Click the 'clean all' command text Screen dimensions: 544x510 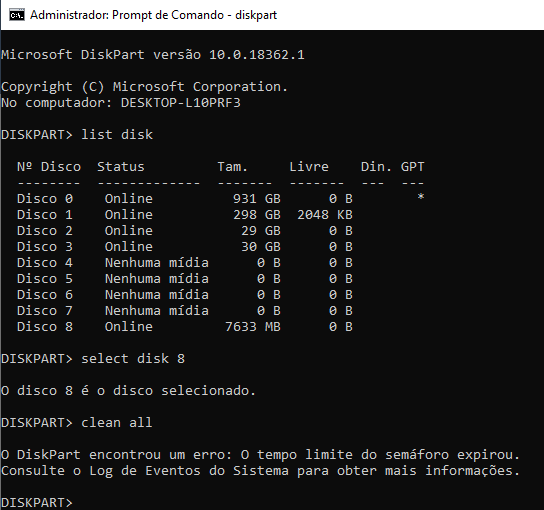click(x=117, y=423)
